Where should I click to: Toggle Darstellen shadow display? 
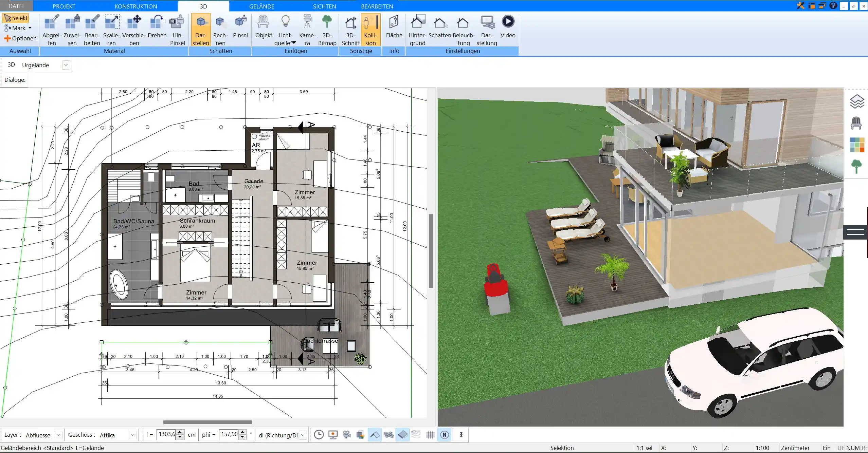point(201,30)
